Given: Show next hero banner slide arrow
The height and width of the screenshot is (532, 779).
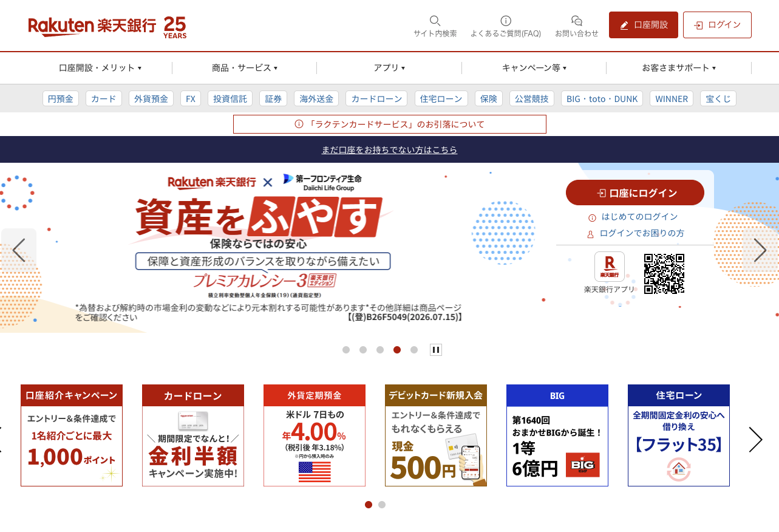Looking at the screenshot, I should (760, 250).
